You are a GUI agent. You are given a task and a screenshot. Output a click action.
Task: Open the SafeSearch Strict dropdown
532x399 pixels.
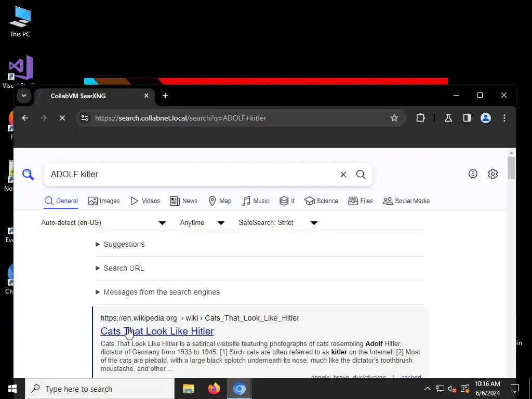278,223
